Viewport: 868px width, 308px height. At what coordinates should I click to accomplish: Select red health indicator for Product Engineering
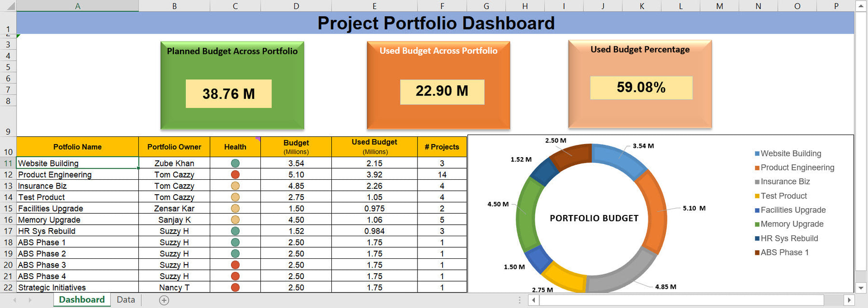(x=235, y=174)
